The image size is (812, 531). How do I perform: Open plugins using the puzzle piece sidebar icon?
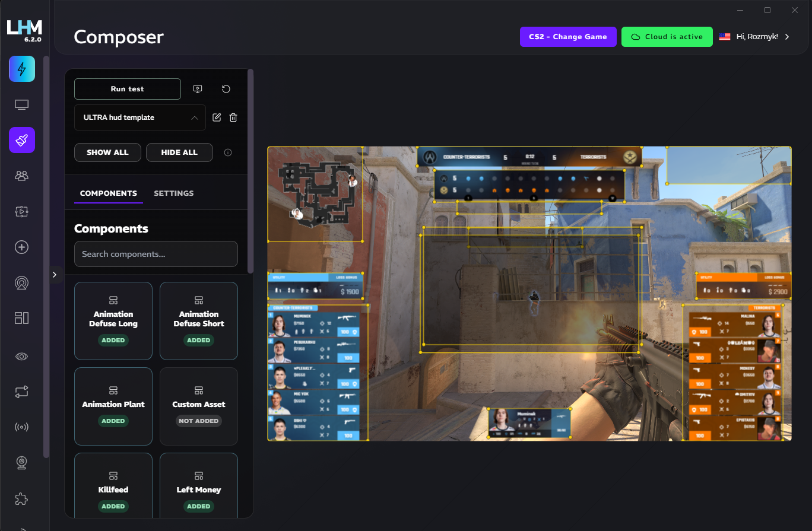[x=21, y=499]
